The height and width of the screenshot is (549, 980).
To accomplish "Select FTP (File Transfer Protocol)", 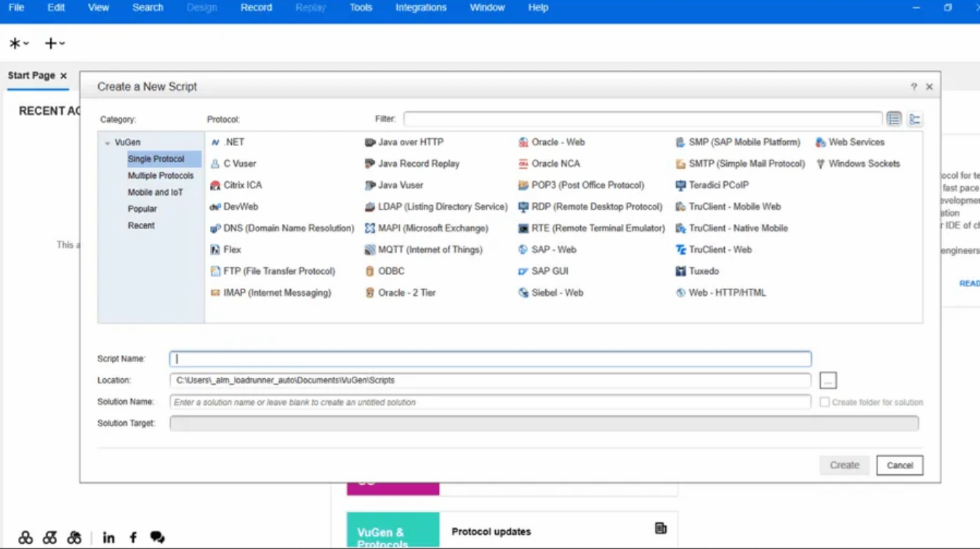I will point(273,271).
